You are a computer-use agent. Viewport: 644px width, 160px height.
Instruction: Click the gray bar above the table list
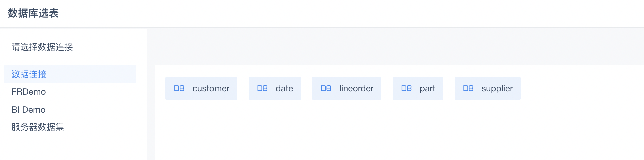pyautogui.click(x=396, y=47)
